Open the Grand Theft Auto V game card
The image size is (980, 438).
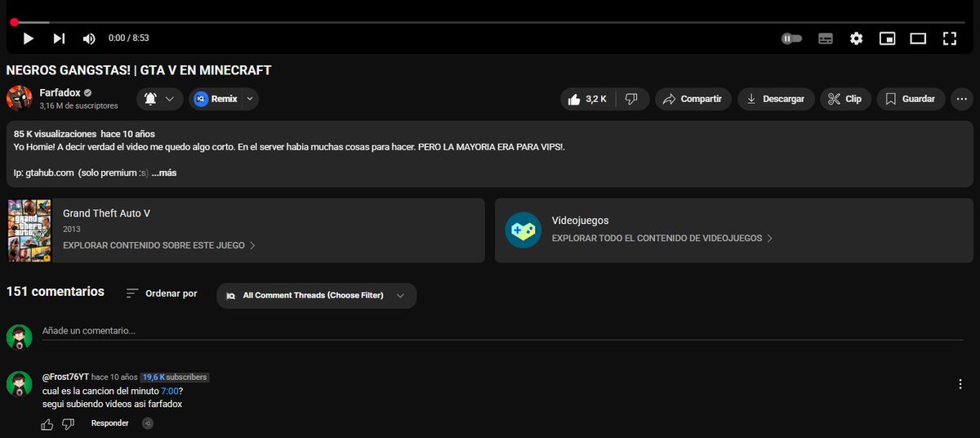245,230
